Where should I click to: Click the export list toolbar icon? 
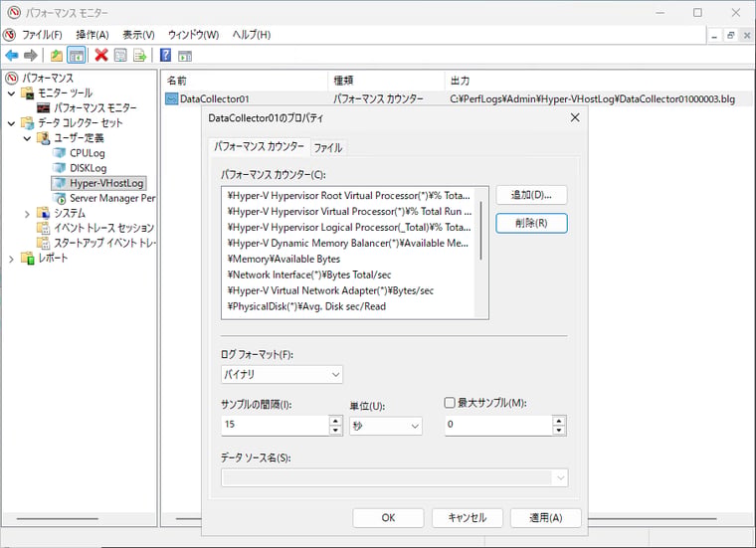coord(140,56)
